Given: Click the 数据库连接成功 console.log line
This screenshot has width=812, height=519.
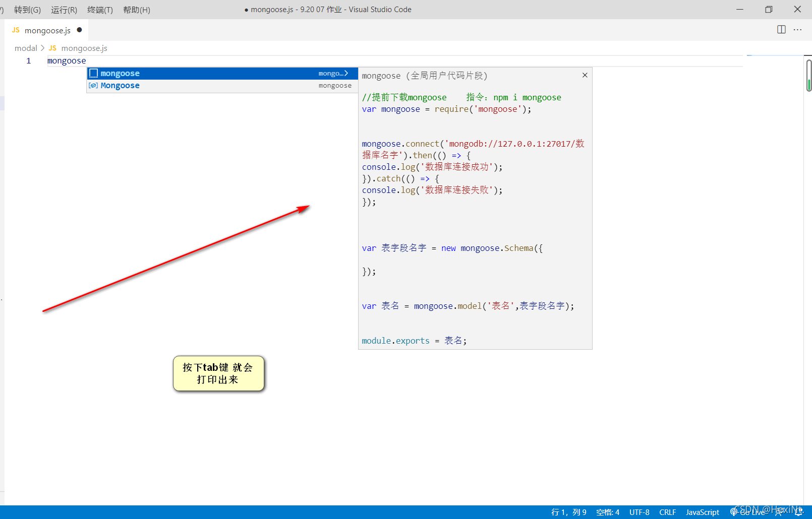Looking at the screenshot, I should [432, 167].
